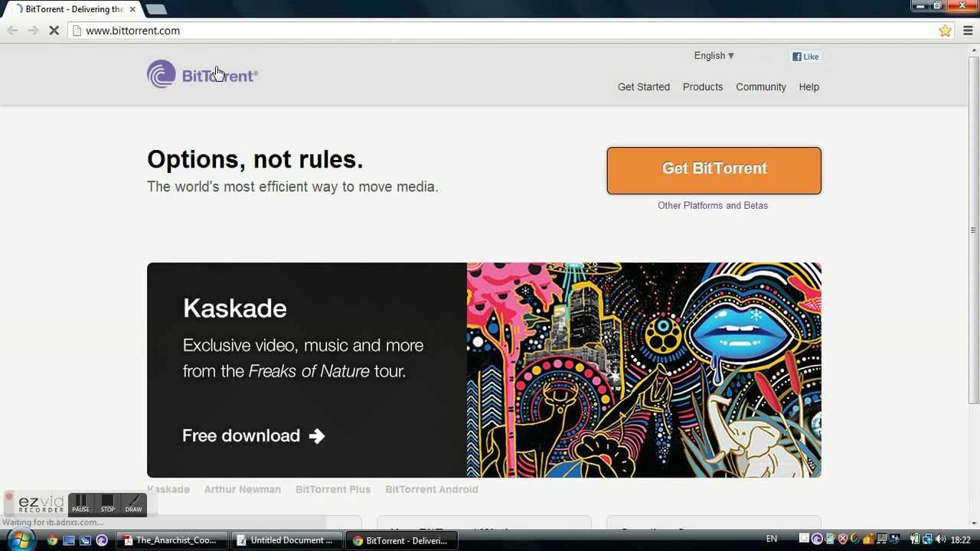
Task: Click the system clock showing 18:22
Action: (x=960, y=540)
